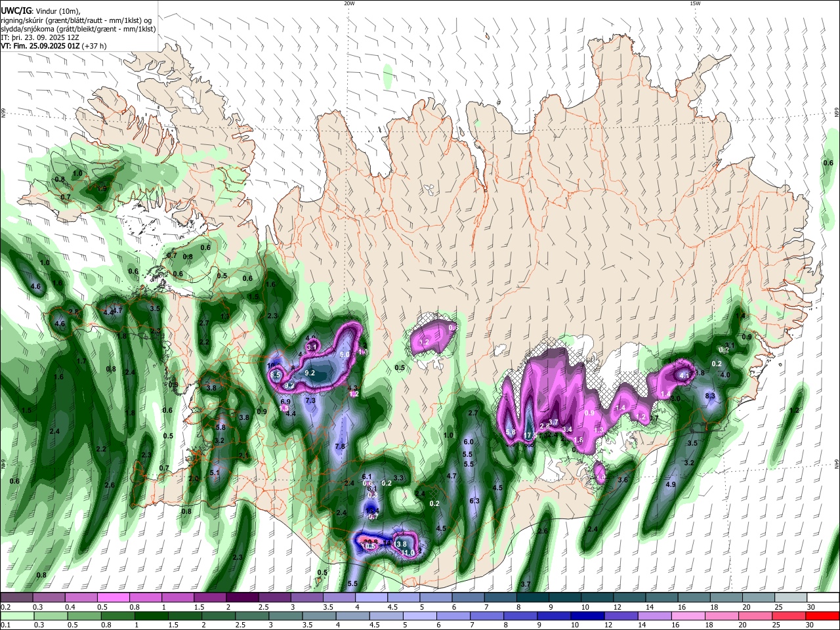Image resolution: width=840 pixels, height=630 pixels.
Task: Click the palest green swatch starting the rain legend
Action: click(16, 616)
